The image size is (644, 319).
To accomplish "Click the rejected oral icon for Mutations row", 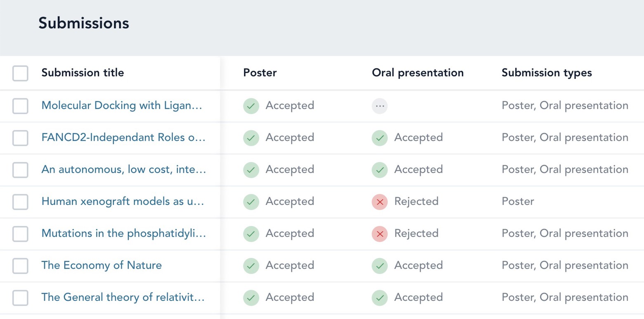I will click(379, 234).
